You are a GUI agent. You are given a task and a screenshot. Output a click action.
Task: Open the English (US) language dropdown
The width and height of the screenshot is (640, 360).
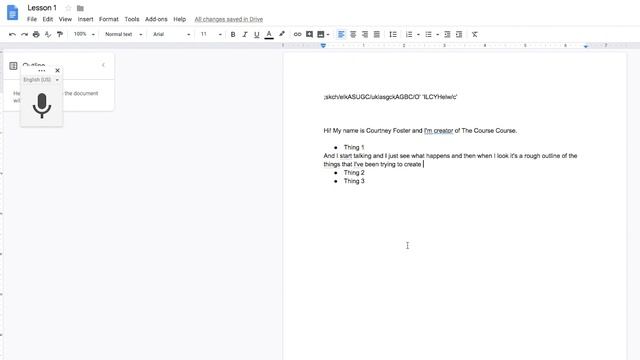click(41, 80)
